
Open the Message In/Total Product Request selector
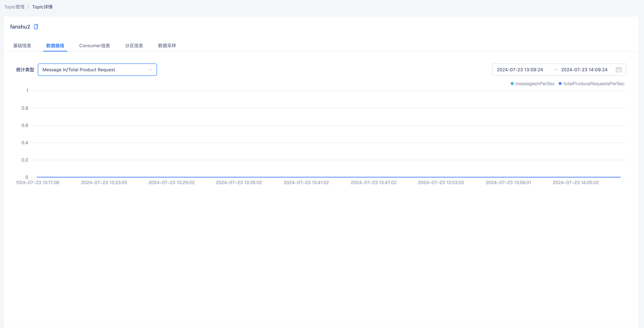coord(97,70)
